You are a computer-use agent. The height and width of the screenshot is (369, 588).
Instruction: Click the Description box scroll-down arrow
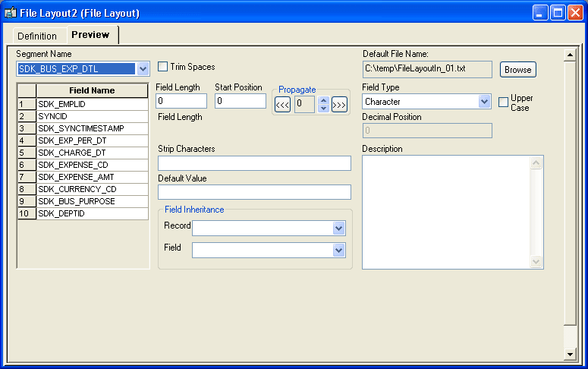(536, 262)
